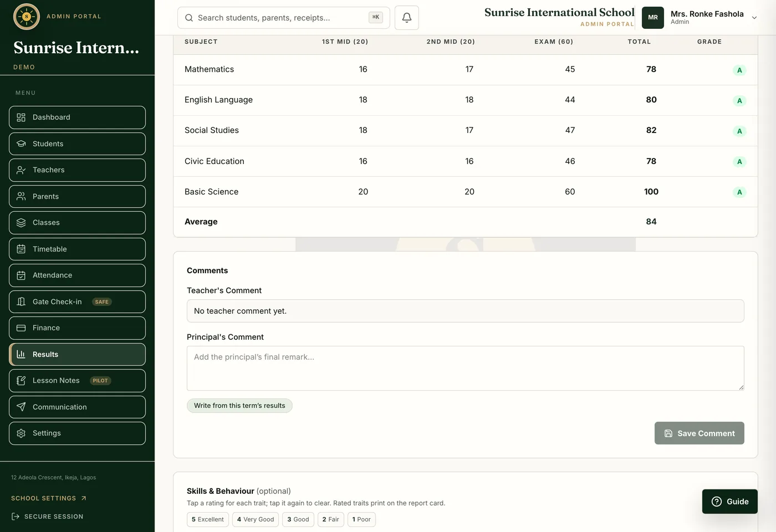776x532 pixels.
Task: Go to the Students page
Action: pyautogui.click(x=77, y=144)
